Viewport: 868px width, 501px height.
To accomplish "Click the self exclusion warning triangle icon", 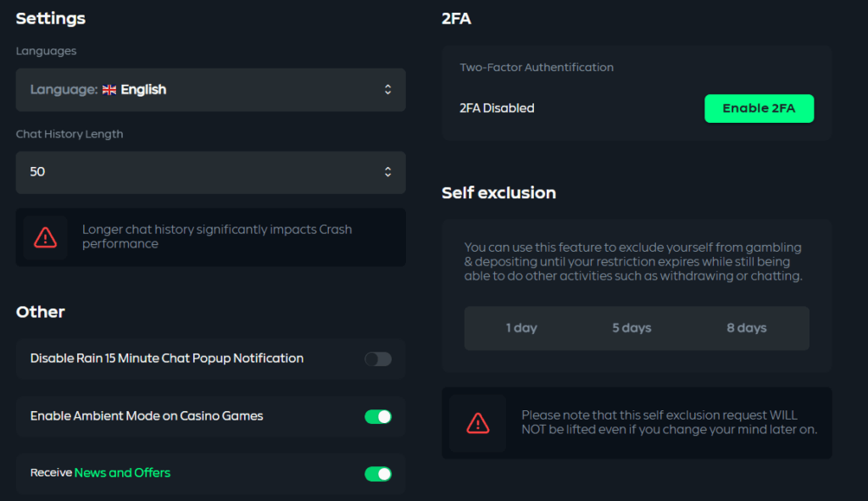I will click(x=478, y=422).
